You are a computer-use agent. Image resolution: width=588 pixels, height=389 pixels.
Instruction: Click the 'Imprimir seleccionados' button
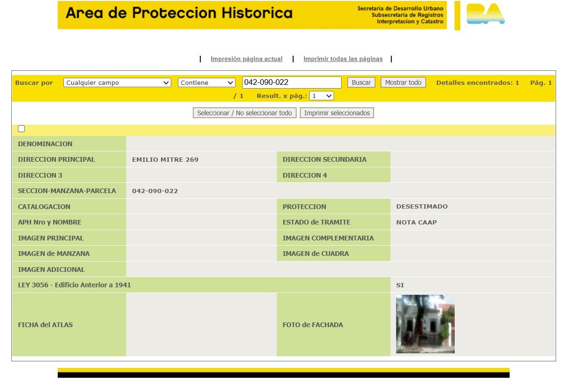pyautogui.click(x=337, y=113)
